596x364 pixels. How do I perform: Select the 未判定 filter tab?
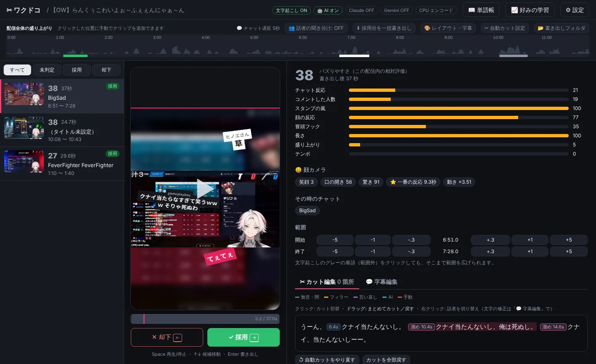coord(47,70)
